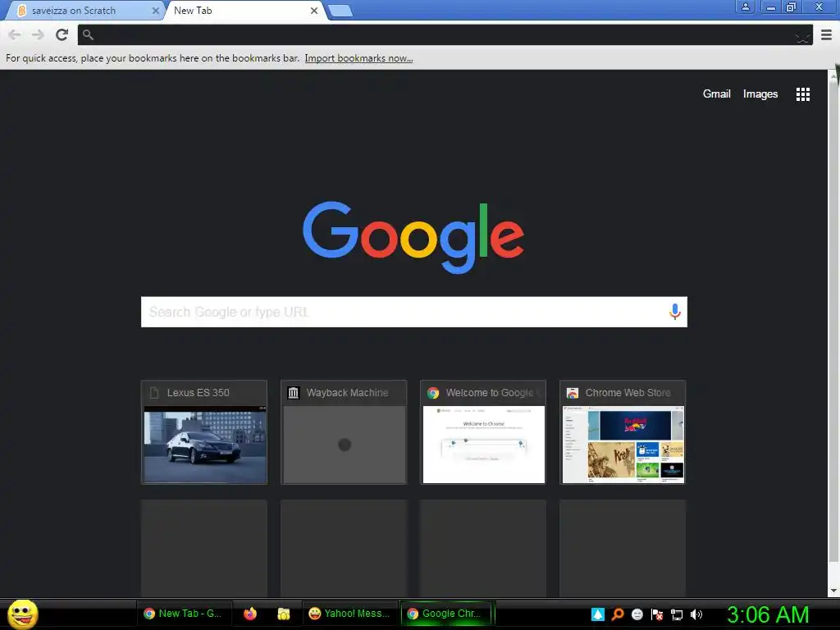Click the forward navigation arrow
Image resolution: width=840 pixels, height=630 pixels.
click(38, 34)
